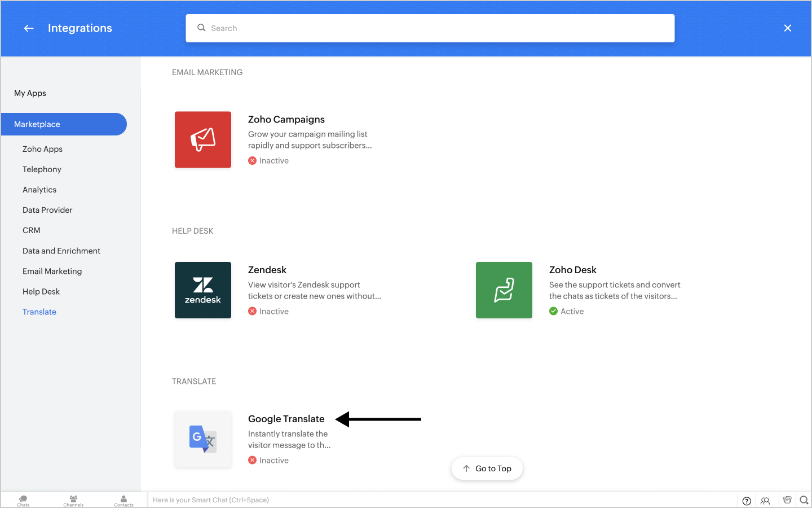The image size is (812, 508).
Task: Open the Zendesk integration title
Action: 267,270
